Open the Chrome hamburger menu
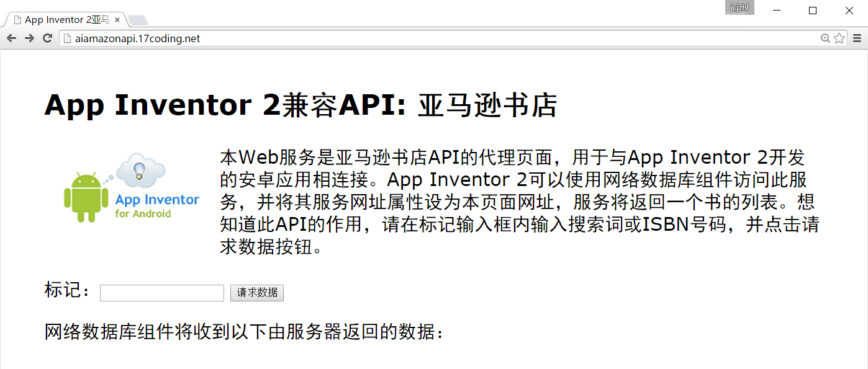 point(857,38)
